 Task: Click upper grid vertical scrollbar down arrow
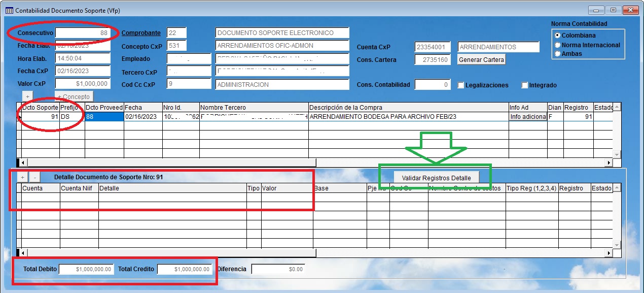pos(617,154)
